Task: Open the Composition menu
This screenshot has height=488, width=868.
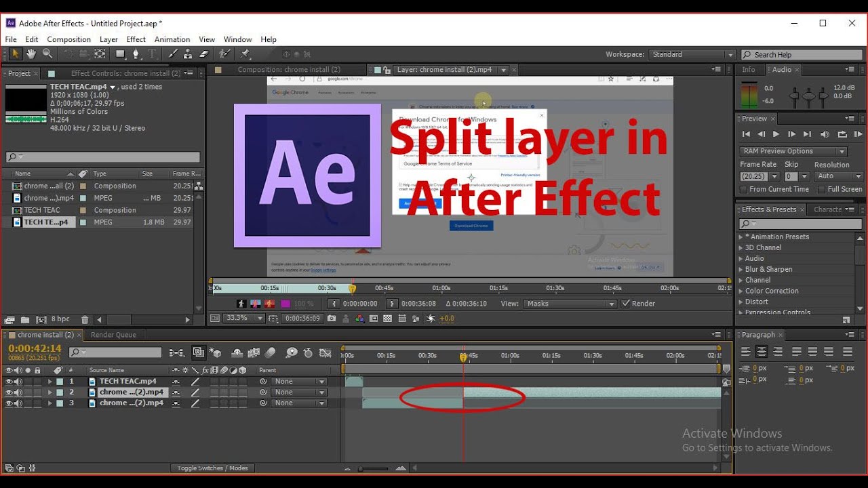Action: [68, 39]
